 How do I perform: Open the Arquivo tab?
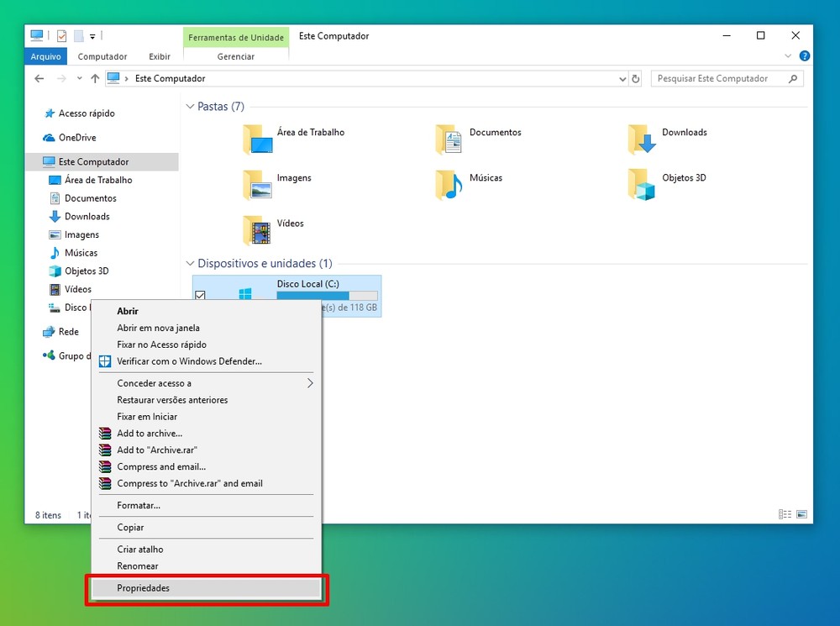(45, 56)
